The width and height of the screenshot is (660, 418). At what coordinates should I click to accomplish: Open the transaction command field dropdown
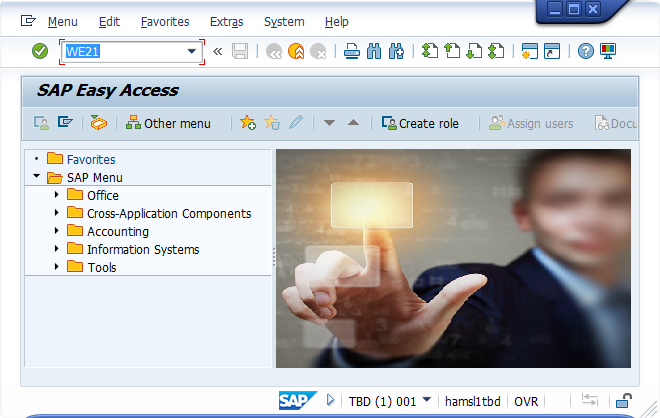point(191,51)
